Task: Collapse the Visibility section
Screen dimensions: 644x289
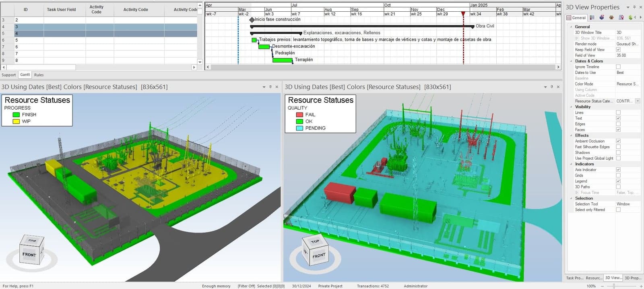Action: [x=571, y=107]
